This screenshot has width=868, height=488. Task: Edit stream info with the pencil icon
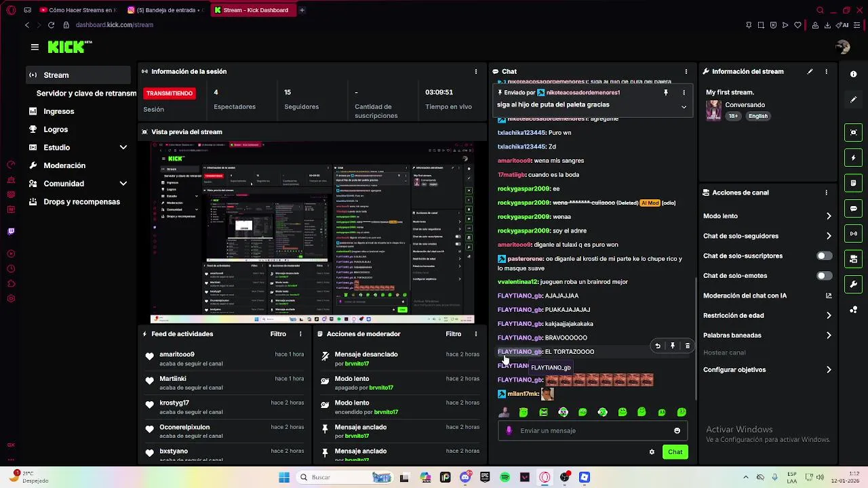pyautogui.click(x=810, y=71)
